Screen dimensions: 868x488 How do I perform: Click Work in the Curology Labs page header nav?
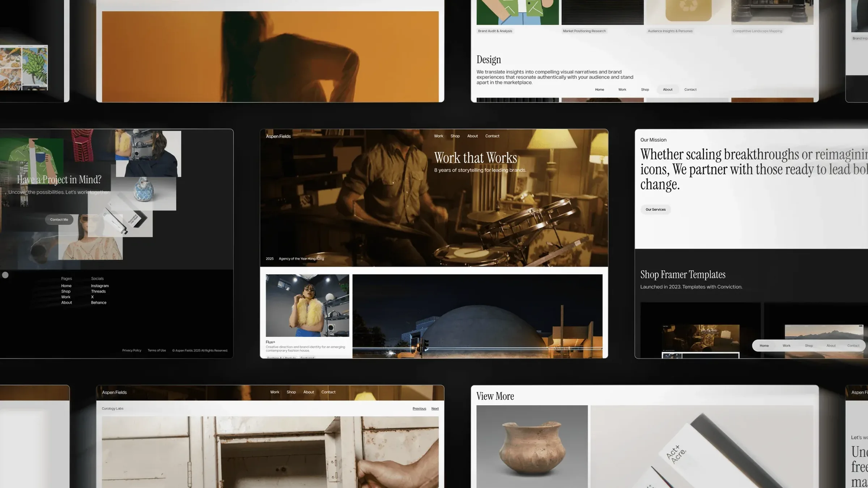(x=275, y=392)
